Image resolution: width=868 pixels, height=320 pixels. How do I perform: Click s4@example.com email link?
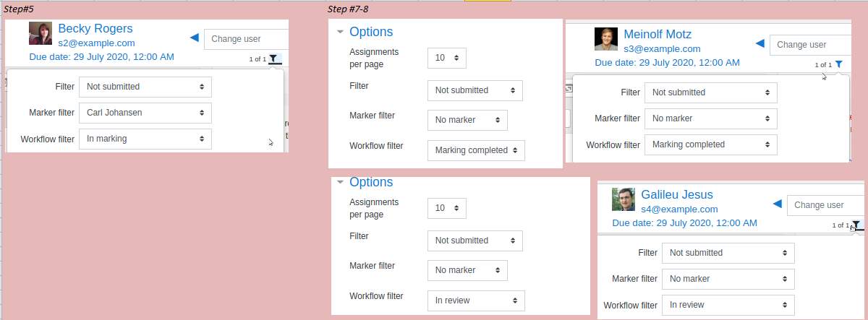(x=679, y=209)
